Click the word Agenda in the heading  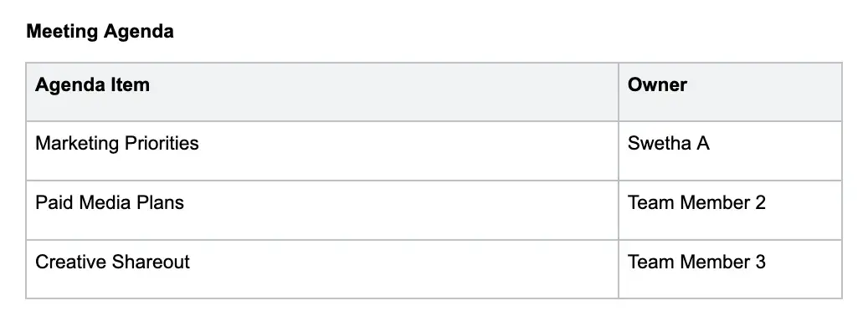pos(139,31)
